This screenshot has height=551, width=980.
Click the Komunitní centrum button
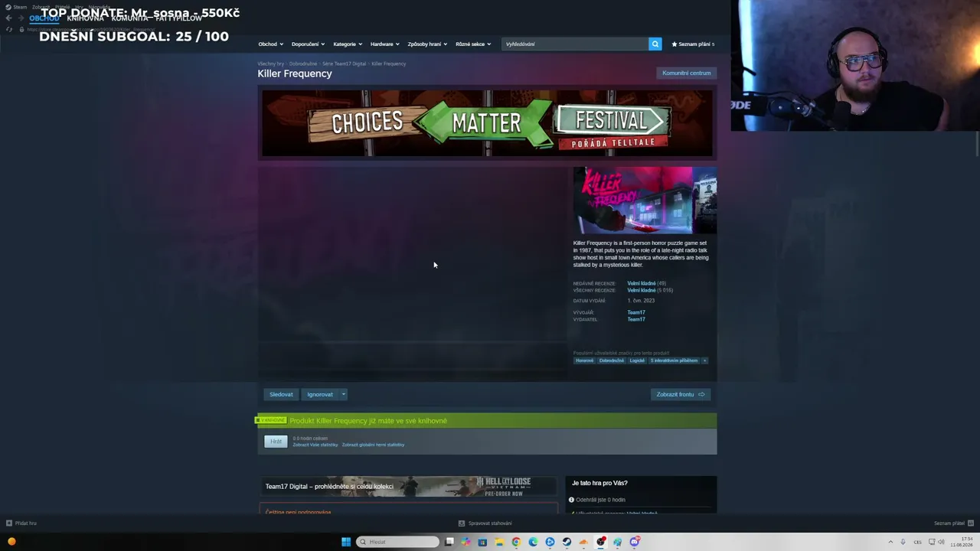pyautogui.click(x=686, y=73)
